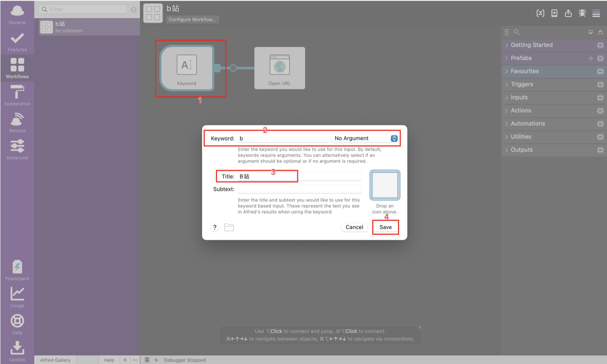
Task: Click the Keyword text field
Action: (283, 138)
